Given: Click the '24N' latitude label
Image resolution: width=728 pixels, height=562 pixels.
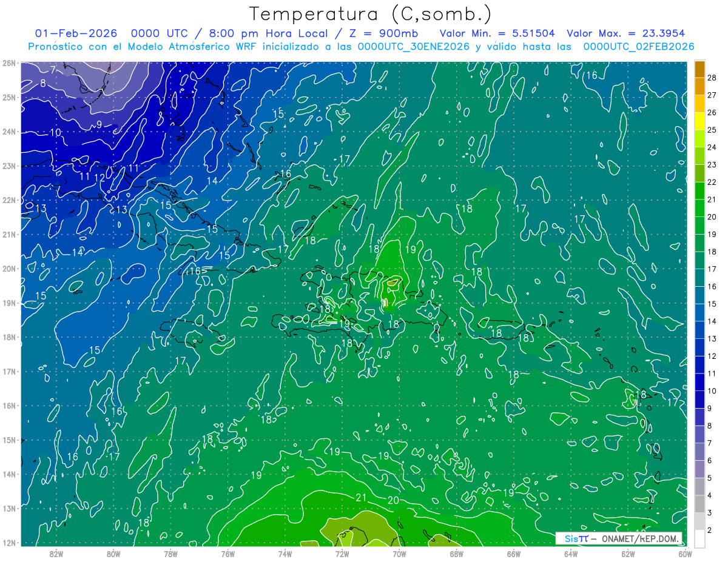Looking at the screenshot, I should coord(8,132).
